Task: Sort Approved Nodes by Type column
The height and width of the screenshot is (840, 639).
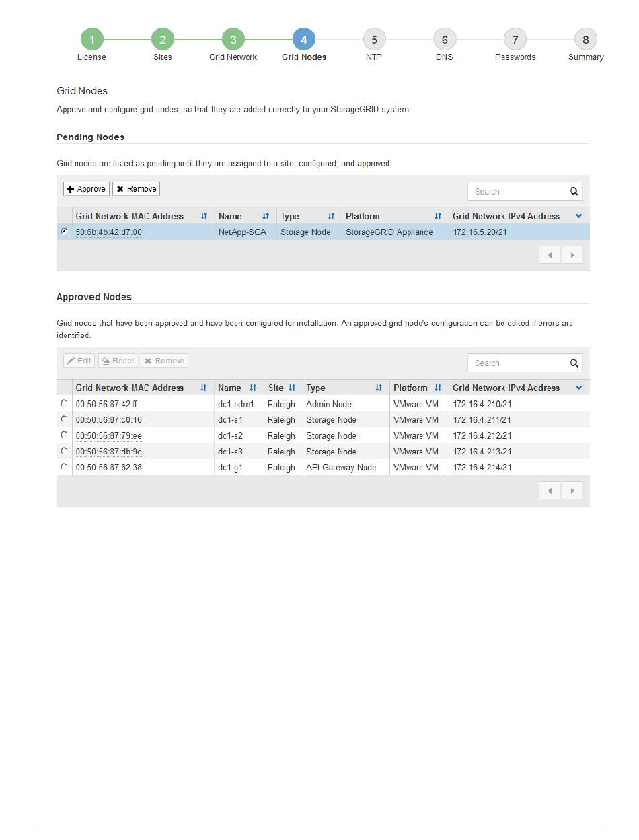Action: (x=379, y=388)
